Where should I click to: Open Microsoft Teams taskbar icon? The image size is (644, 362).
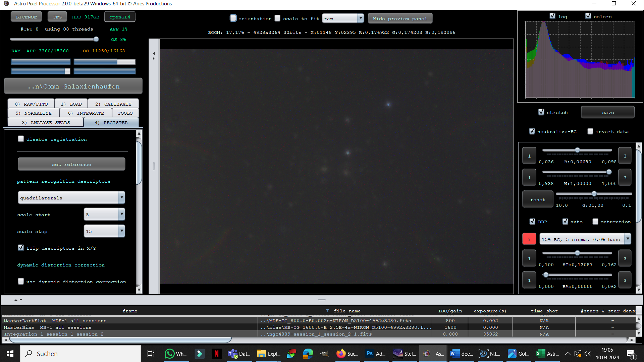(x=239, y=354)
